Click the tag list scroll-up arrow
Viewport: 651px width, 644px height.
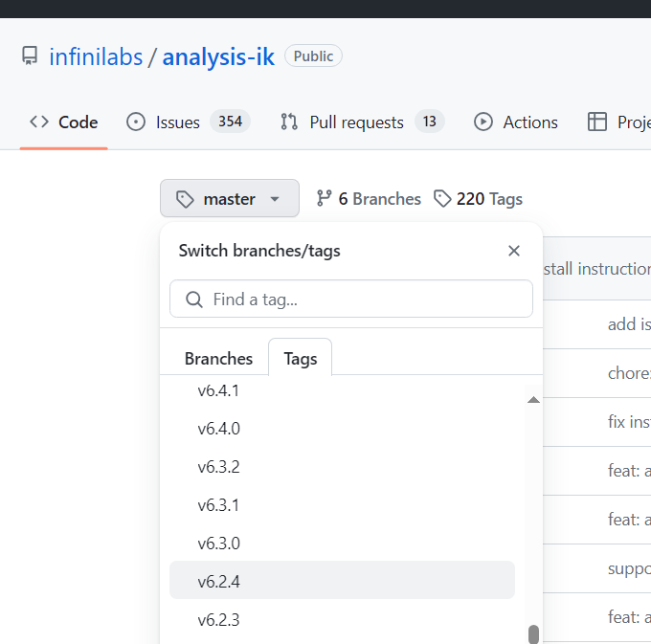(533, 400)
